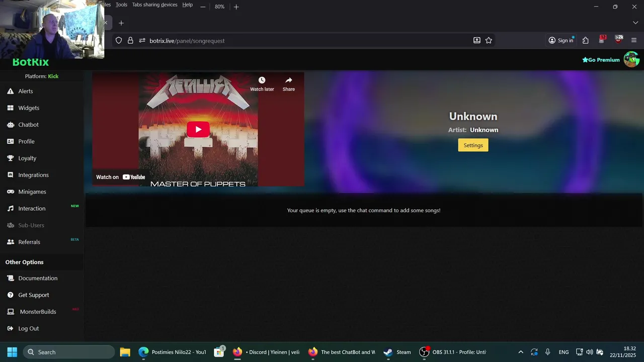Open the Help menu
Image resolution: width=644 pixels, height=362 pixels.
(187, 5)
